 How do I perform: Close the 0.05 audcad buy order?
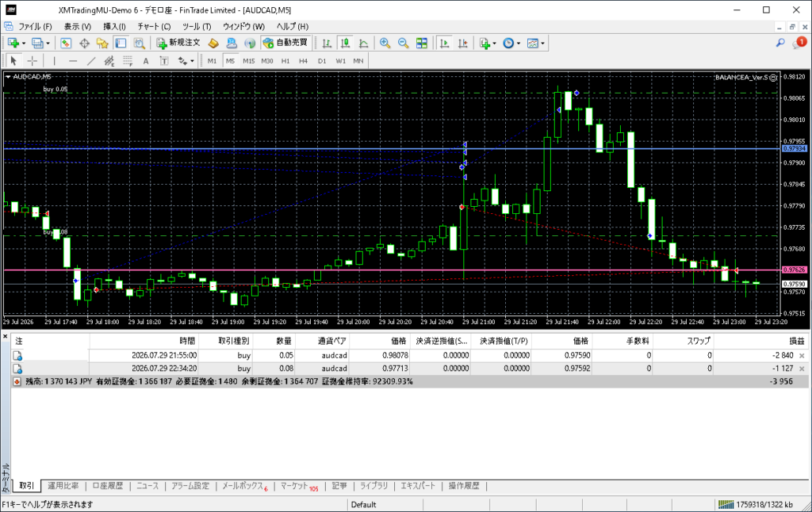[802, 356]
